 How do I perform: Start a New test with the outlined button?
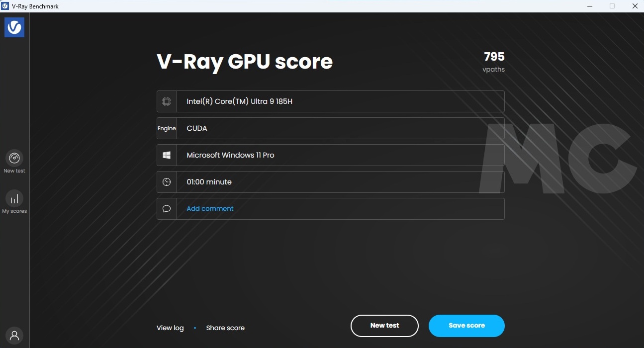point(384,326)
